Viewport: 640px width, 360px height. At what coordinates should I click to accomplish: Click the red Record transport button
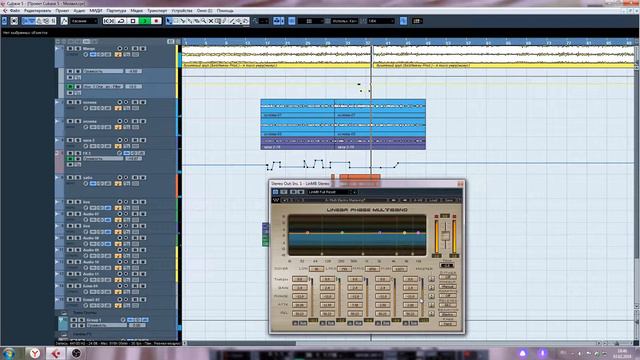coord(156,21)
